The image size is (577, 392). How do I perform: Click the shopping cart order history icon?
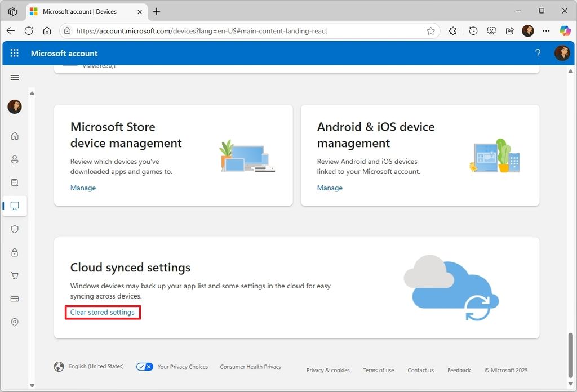point(15,275)
